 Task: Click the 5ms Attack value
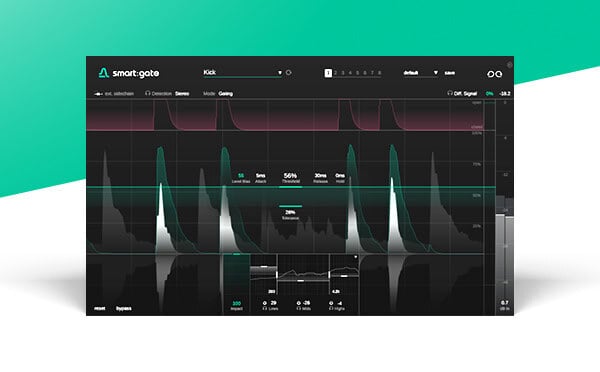click(260, 176)
